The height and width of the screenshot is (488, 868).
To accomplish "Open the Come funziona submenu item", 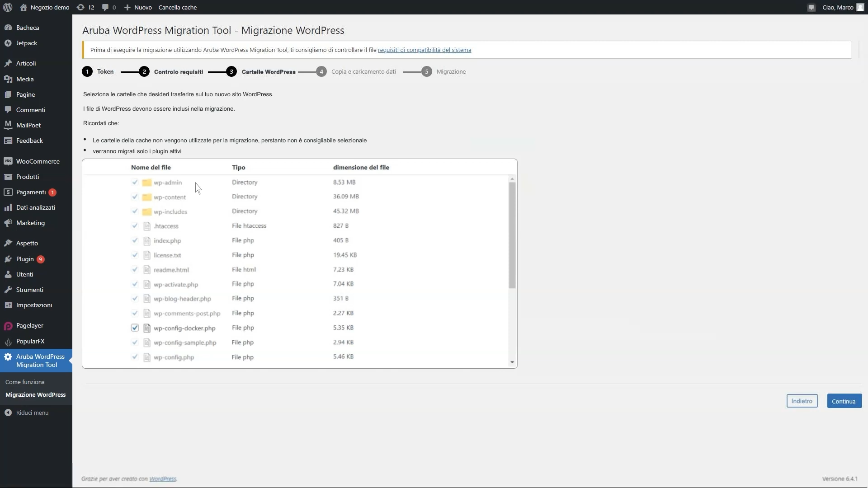I will pos(25,382).
